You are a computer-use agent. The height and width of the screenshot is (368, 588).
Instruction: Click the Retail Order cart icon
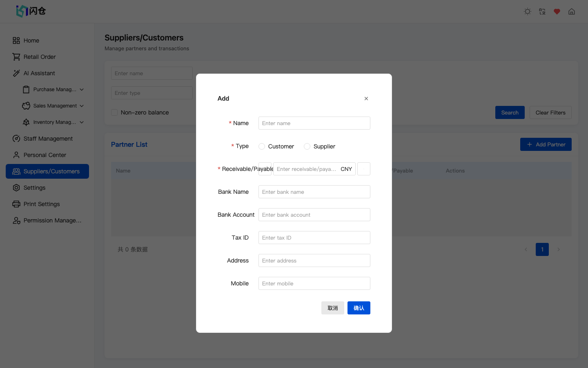(16, 57)
